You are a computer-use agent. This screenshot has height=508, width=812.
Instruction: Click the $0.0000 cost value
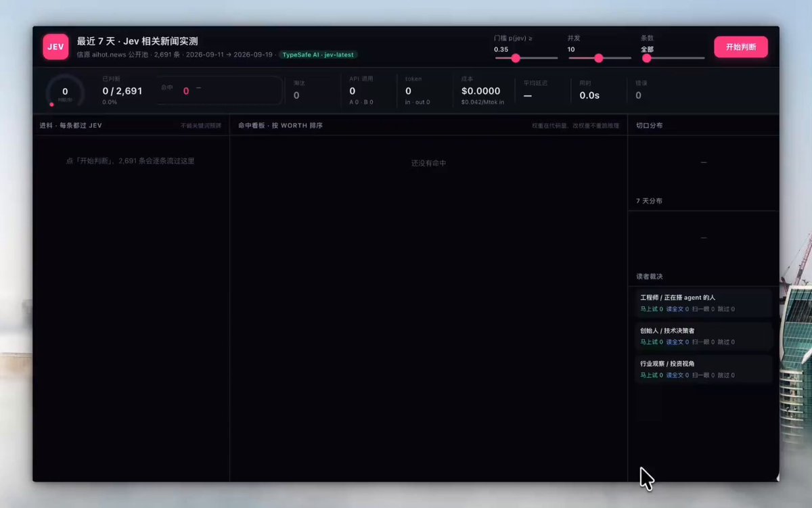point(481,91)
